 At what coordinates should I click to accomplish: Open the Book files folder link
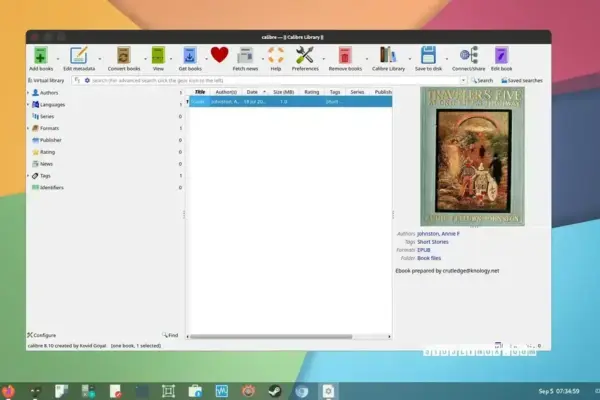click(429, 258)
